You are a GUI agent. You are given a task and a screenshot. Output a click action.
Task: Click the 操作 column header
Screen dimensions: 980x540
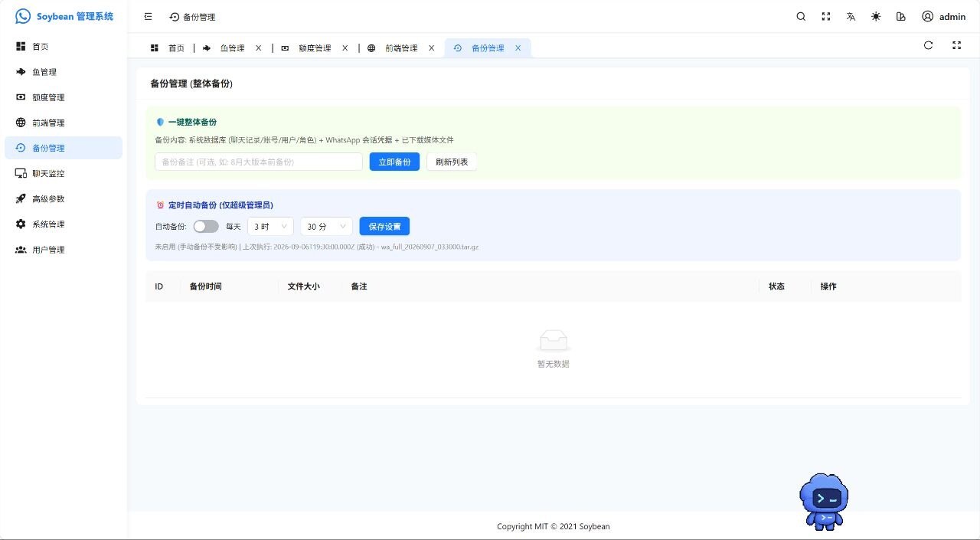click(828, 286)
